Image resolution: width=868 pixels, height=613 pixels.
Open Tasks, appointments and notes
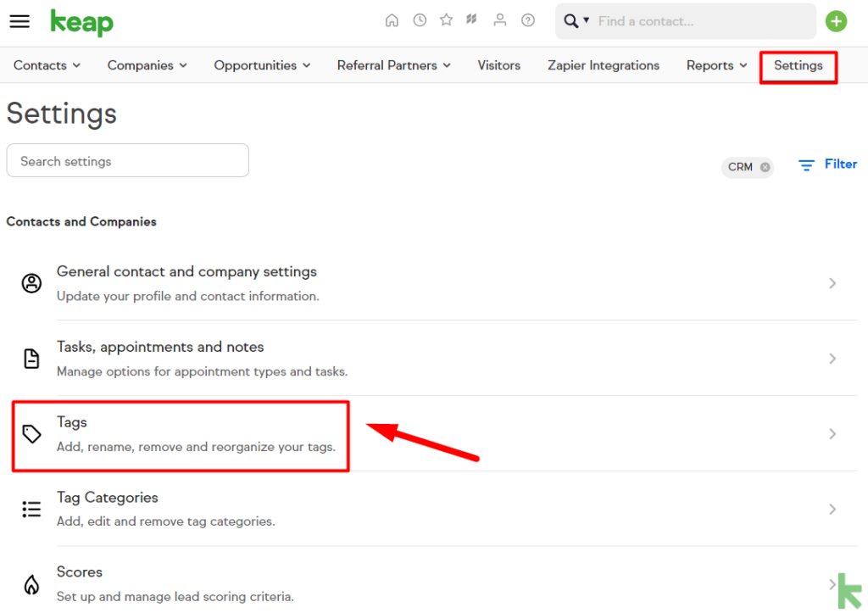point(457,359)
